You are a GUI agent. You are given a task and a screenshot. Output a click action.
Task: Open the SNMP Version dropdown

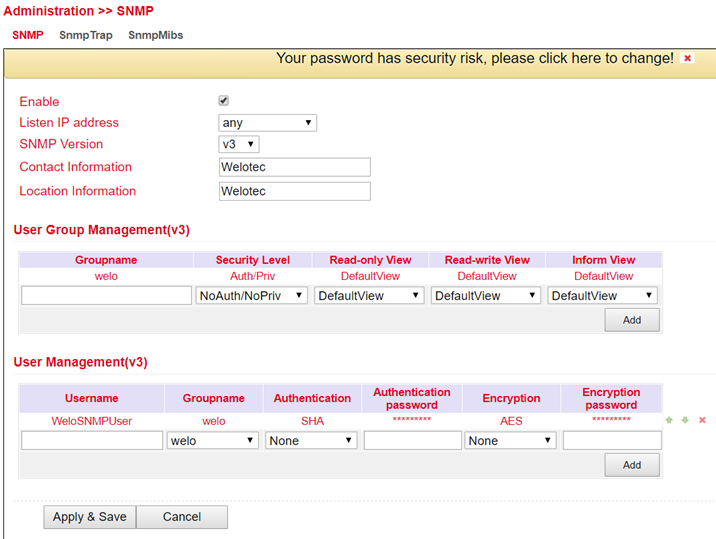click(238, 144)
